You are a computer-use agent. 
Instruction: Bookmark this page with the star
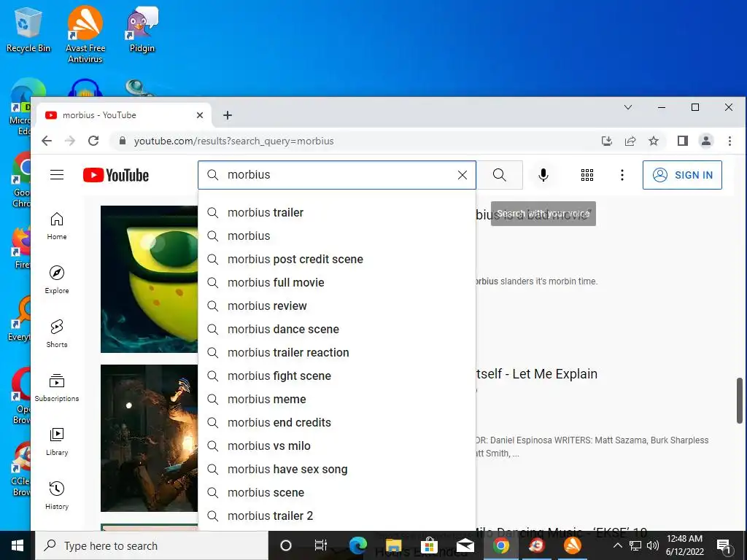[x=654, y=141]
